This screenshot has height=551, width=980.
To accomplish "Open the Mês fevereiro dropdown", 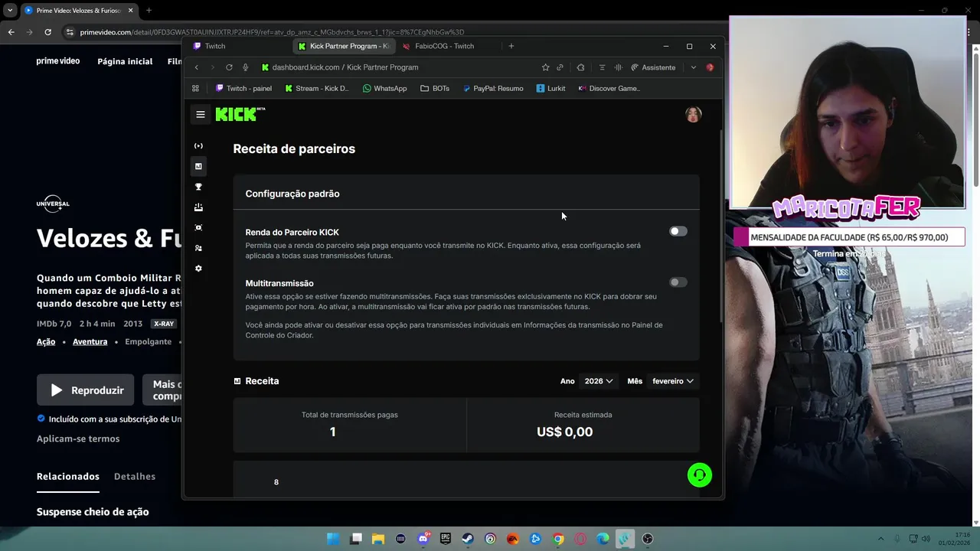I will 673,381.
